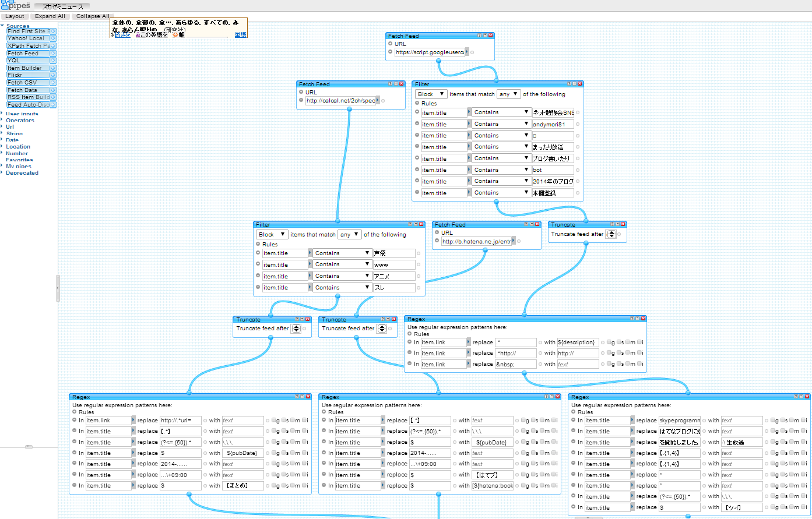This screenshot has height=519, width=812.
Task: Remove the 'bot' filter rule with minus icon
Action: (417, 170)
